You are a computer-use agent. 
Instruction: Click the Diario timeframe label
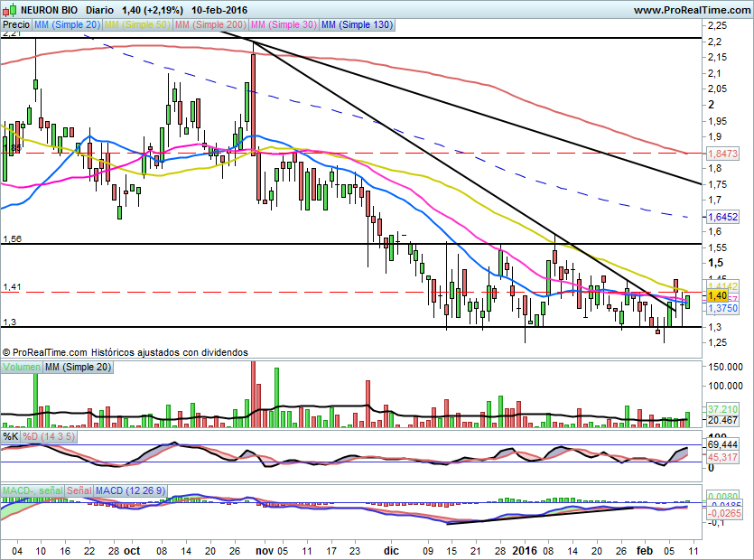[98, 9]
